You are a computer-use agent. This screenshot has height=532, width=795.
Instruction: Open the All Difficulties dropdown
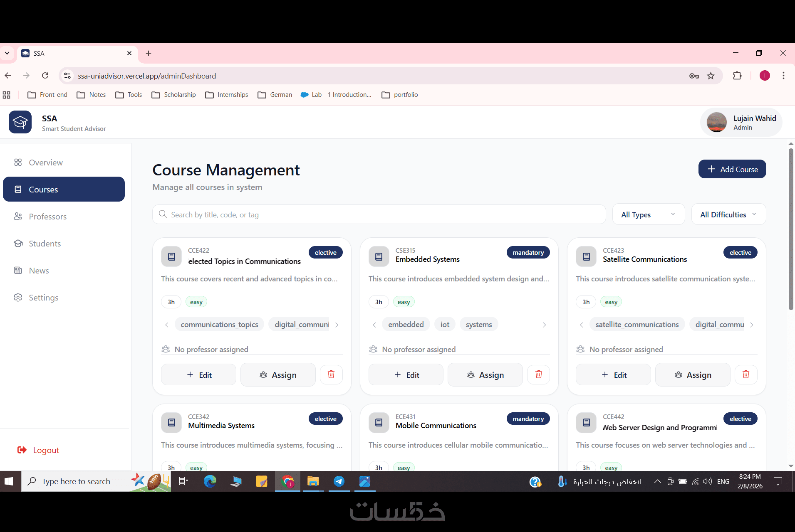(x=728, y=214)
